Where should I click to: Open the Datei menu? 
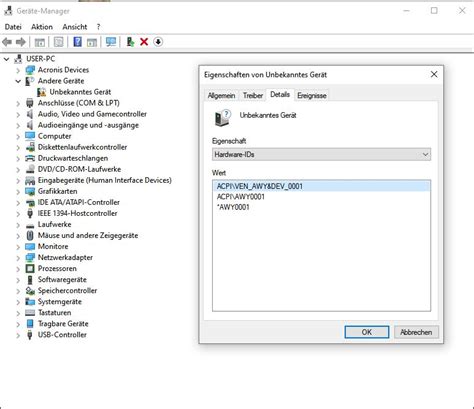(13, 27)
